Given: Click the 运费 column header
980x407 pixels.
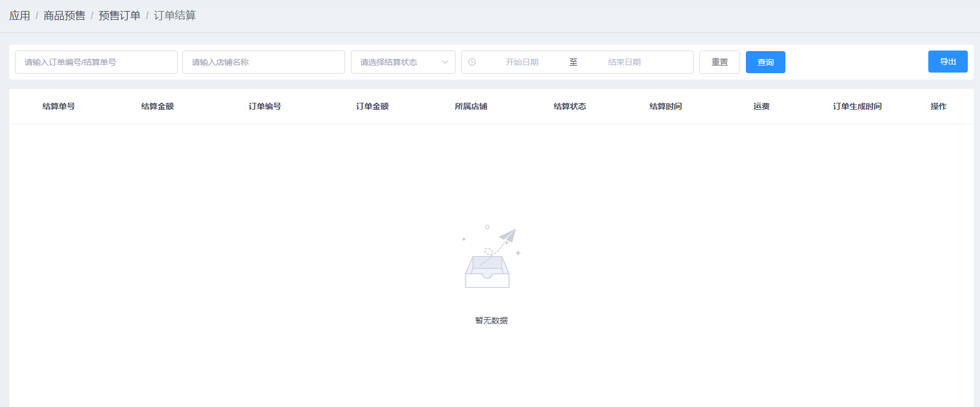Looking at the screenshot, I should point(761,106).
